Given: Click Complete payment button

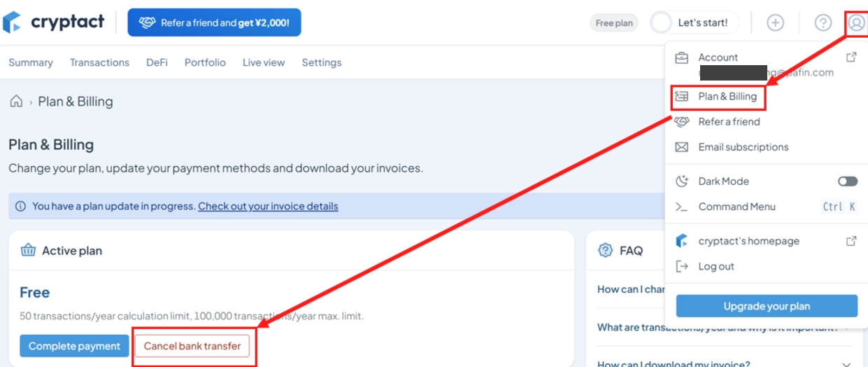Looking at the screenshot, I should pyautogui.click(x=75, y=346).
